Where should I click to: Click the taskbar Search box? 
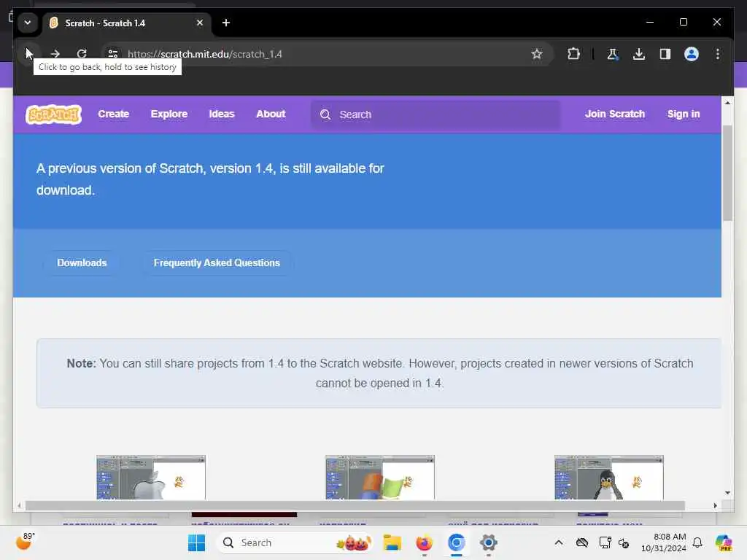(294, 542)
